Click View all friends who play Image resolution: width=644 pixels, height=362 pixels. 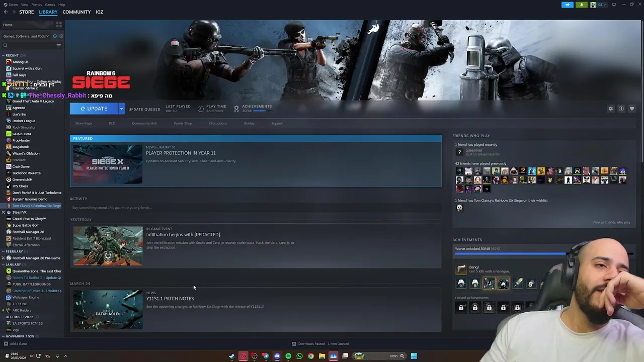point(611,222)
